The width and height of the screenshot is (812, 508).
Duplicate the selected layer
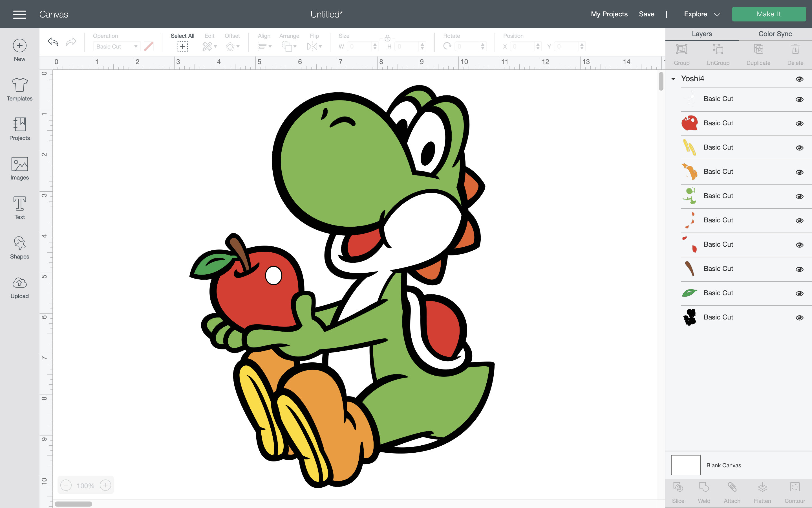click(x=758, y=55)
